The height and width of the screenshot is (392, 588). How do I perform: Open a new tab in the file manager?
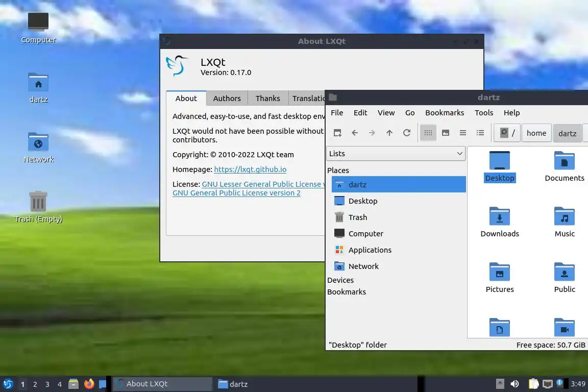[337, 133]
